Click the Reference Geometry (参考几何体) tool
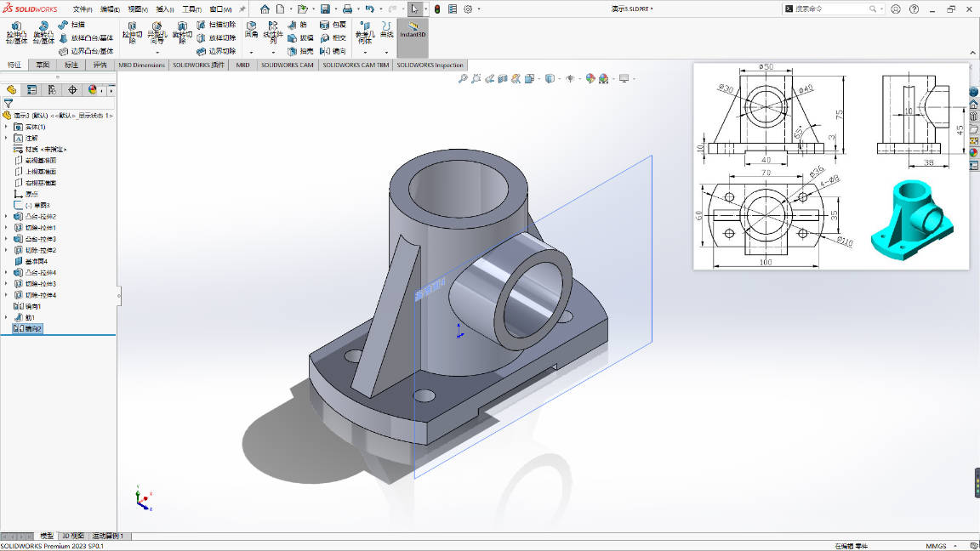The image size is (980, 551). pyautogui.click(x=365, y=32)
